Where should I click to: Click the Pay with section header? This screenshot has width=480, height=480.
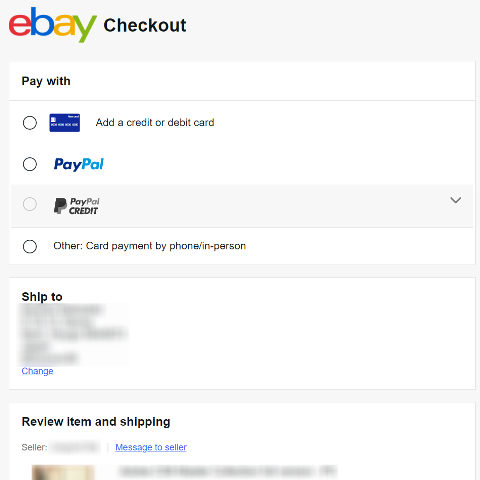click(46, 81)
